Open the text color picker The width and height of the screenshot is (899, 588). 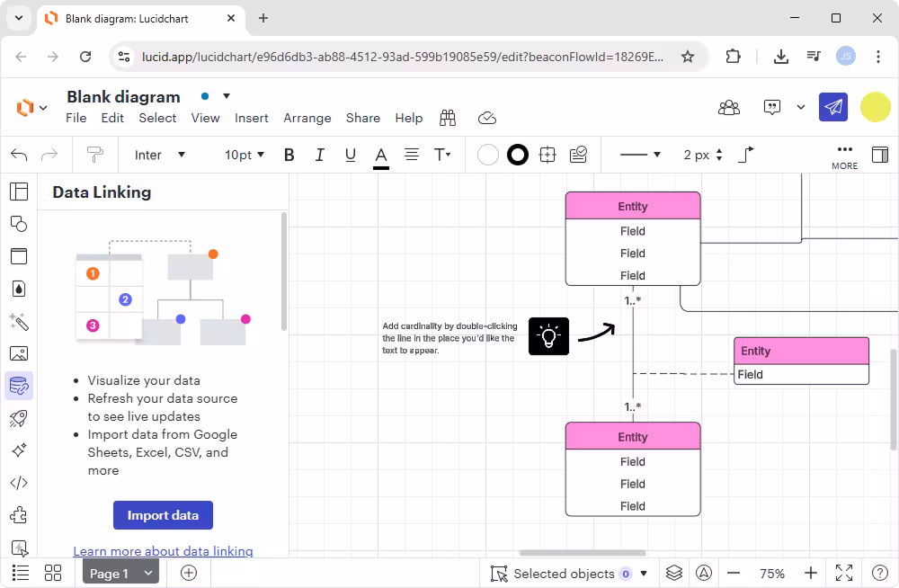tap(380, 156)
